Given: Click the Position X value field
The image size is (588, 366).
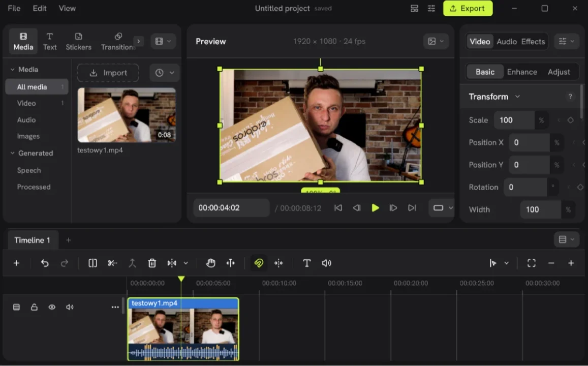Looking at the screenshot, I should tap(529, 142).
